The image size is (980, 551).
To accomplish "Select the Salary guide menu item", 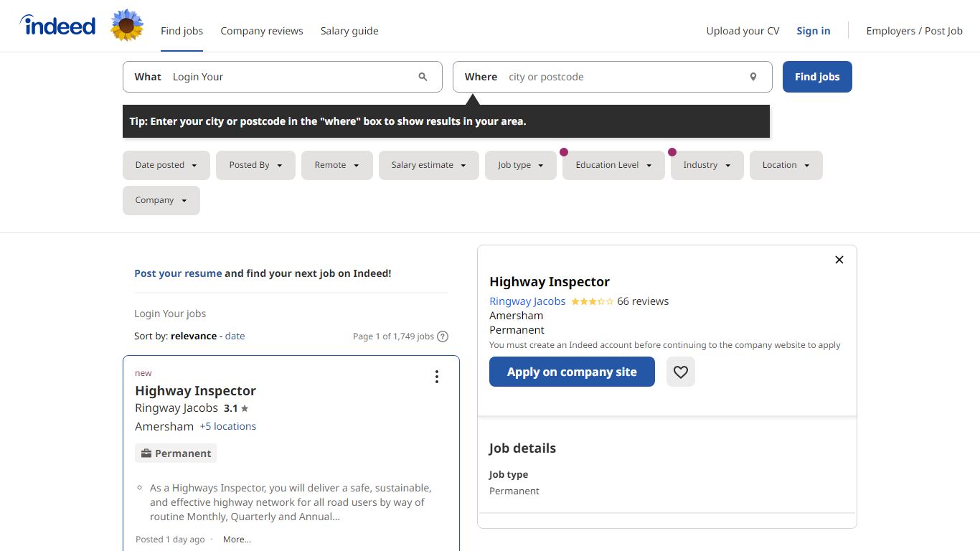I will click(349, 31).
